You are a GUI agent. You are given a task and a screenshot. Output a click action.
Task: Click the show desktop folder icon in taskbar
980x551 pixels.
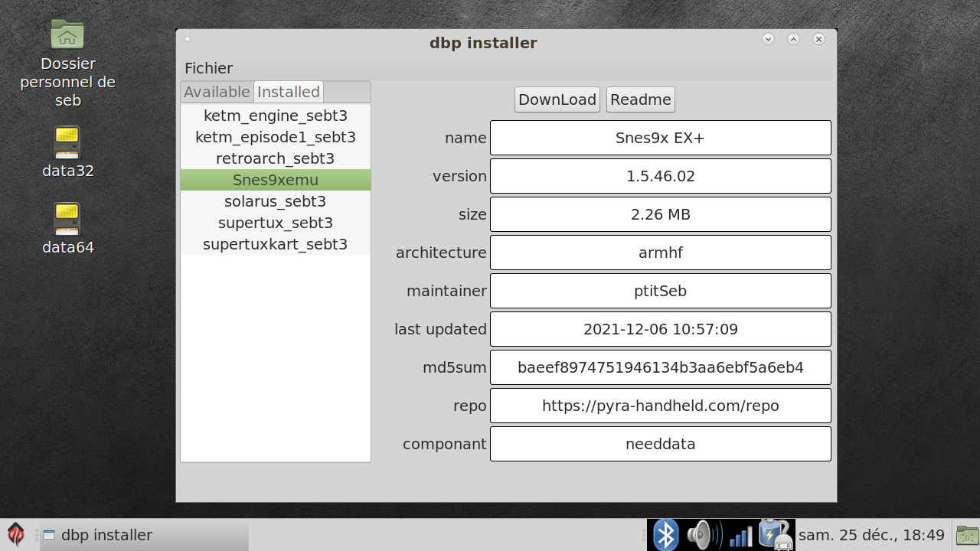[x=967, y=535]
